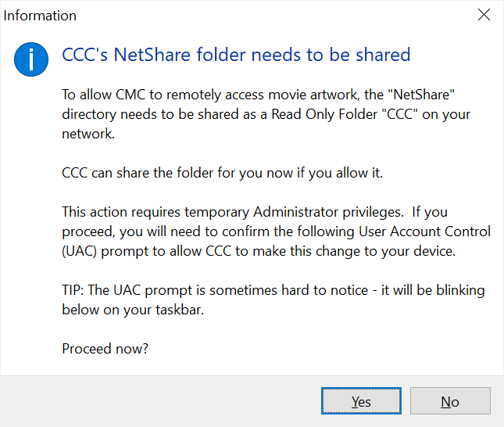Click the '(UAC)' abbreviation in third paragraph
This screenshot has width=504, height=427.
click(80, 251)
